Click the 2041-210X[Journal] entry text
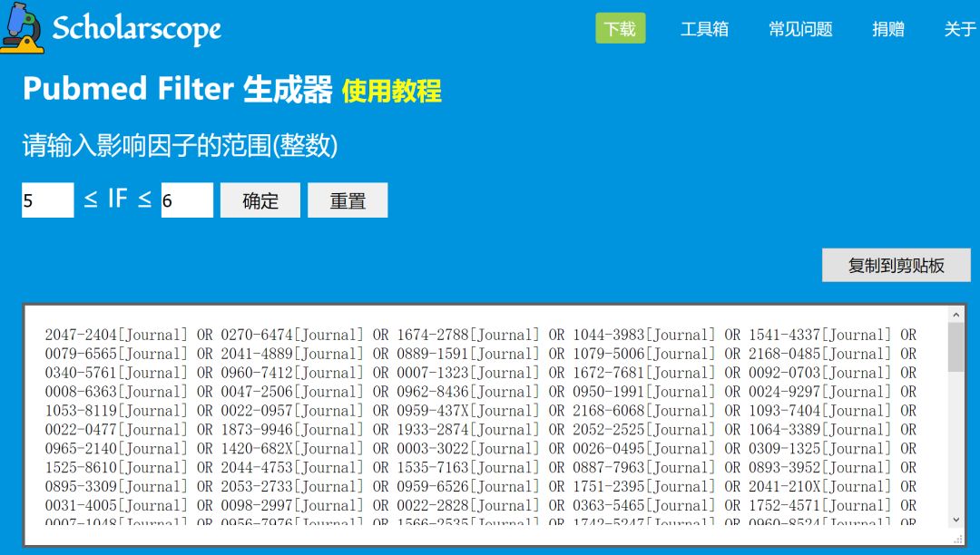 (x=820, y=486)
